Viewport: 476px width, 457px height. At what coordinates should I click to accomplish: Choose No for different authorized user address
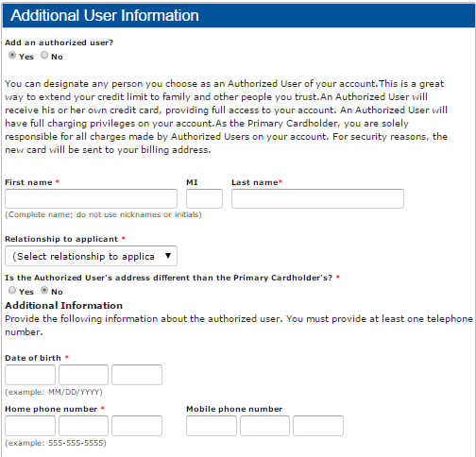(x=44, y=290)
